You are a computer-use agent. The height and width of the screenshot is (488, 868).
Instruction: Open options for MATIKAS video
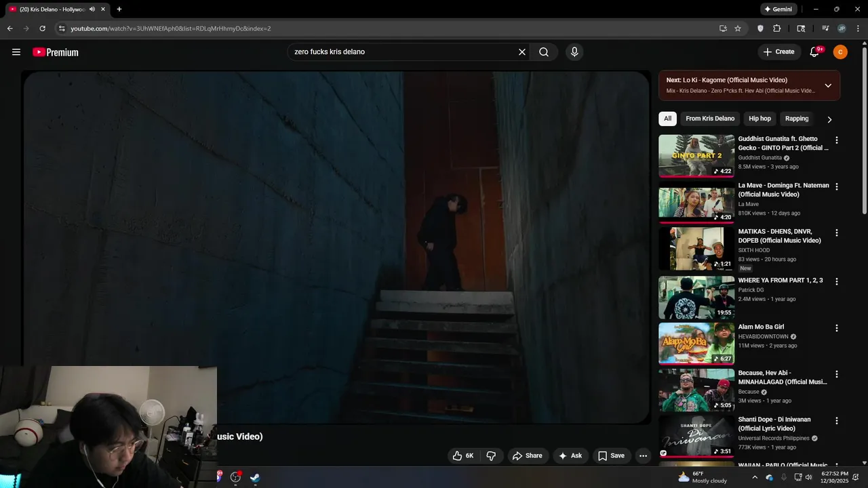[836, 232]
